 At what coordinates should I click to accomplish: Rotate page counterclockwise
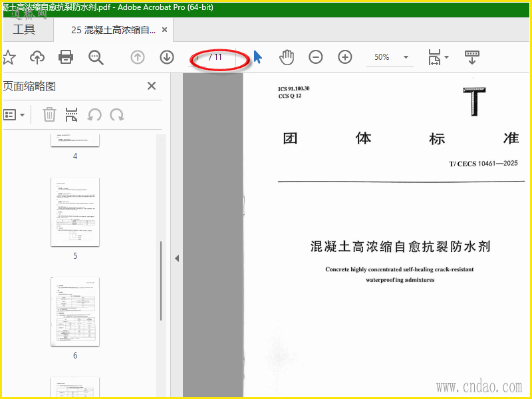(94, 115)
